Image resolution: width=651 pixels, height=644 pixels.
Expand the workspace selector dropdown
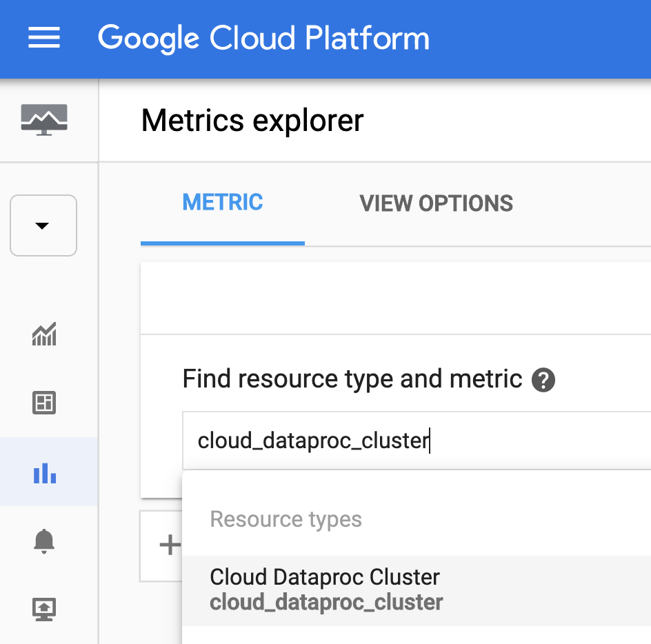click(43, 225)
